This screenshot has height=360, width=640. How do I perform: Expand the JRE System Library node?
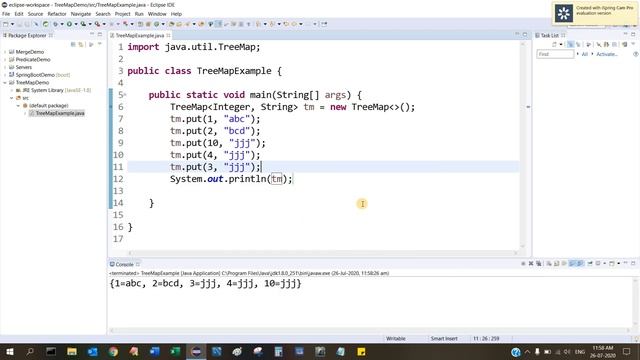12,90
